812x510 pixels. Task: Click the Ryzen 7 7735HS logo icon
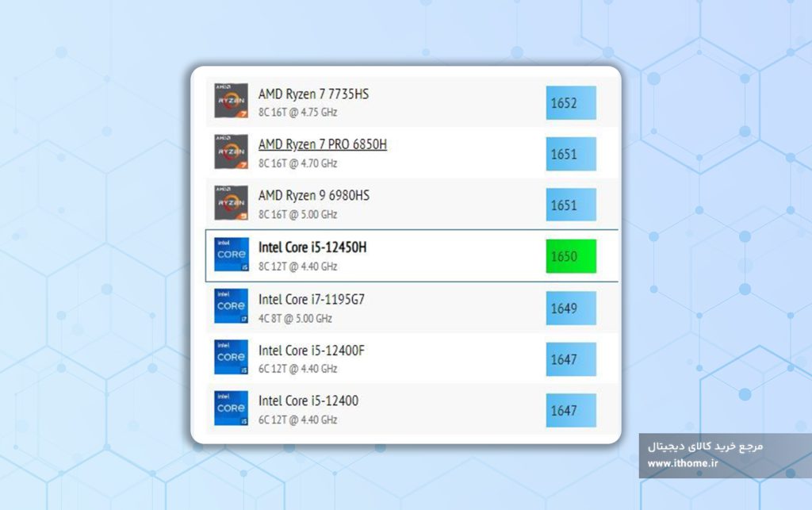(x=231, y=101)
